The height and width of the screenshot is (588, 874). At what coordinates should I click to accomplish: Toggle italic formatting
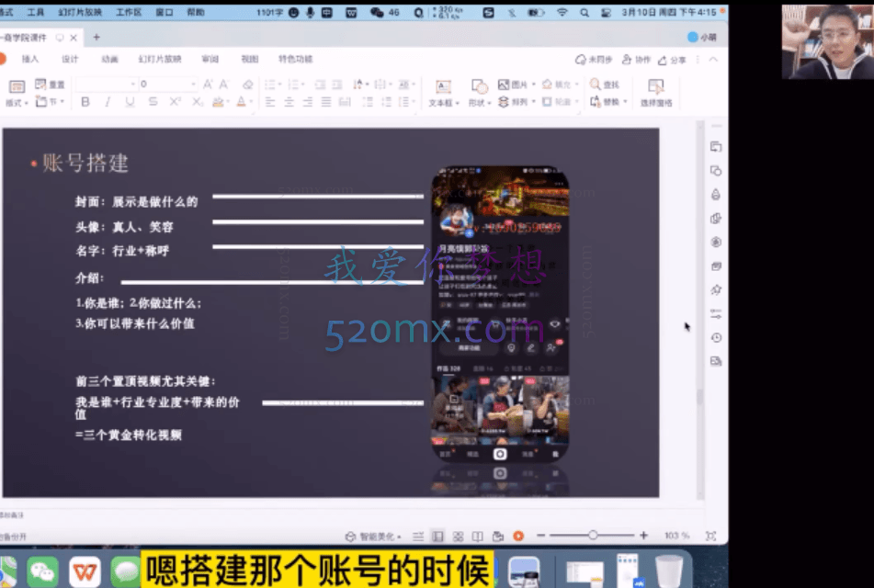[x=108, y=102]
